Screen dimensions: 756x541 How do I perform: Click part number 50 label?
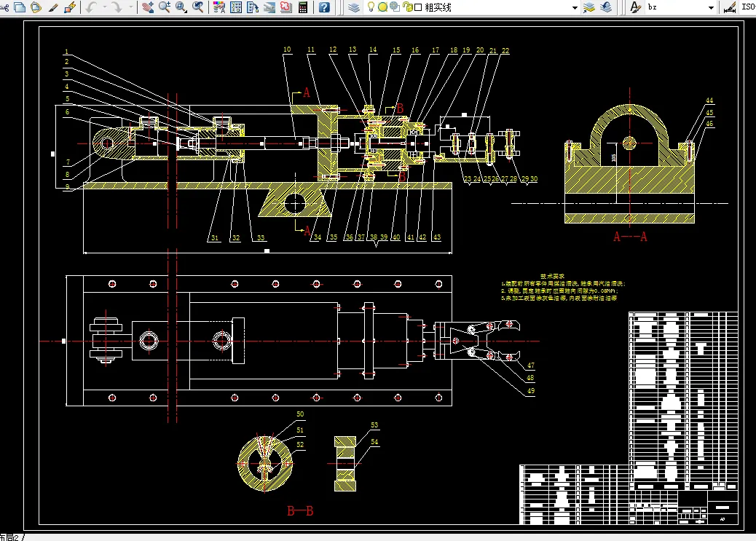(300, 414)
